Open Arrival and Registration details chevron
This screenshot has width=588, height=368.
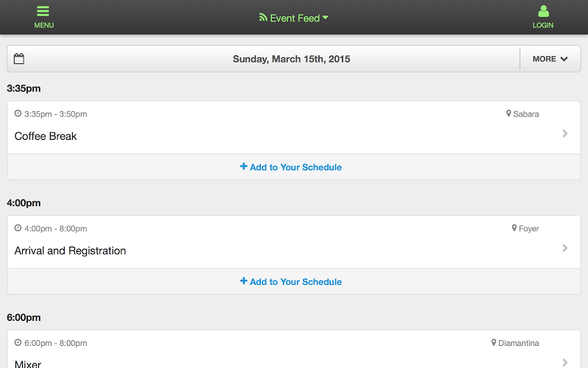564,248
